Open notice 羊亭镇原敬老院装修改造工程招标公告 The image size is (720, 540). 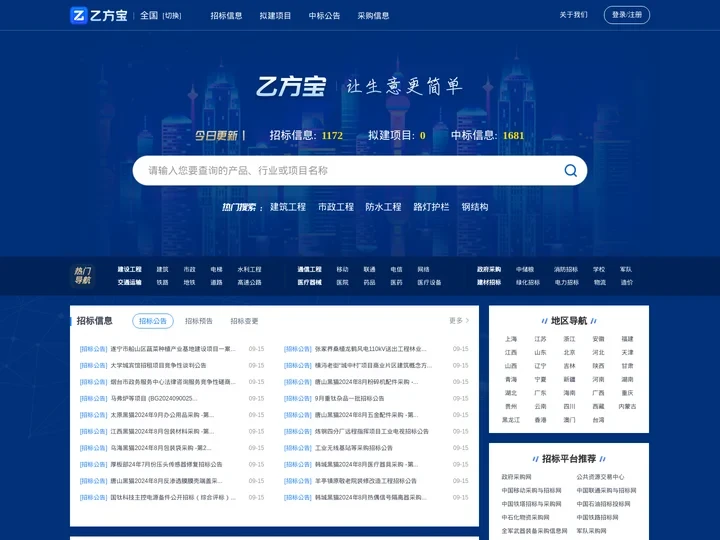pyautogui.click(x=366, y=481)
